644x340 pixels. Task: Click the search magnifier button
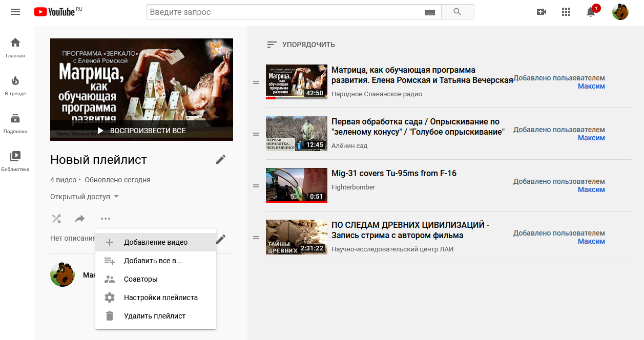coord(457,12)
